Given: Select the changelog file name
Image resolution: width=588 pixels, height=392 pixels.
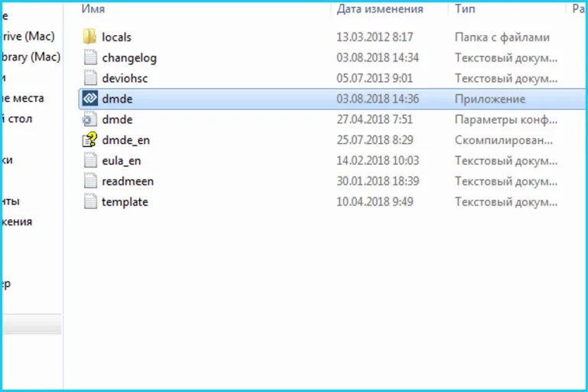Looking at the screenshot, I should pyautogui.click(x=129, y=58).
